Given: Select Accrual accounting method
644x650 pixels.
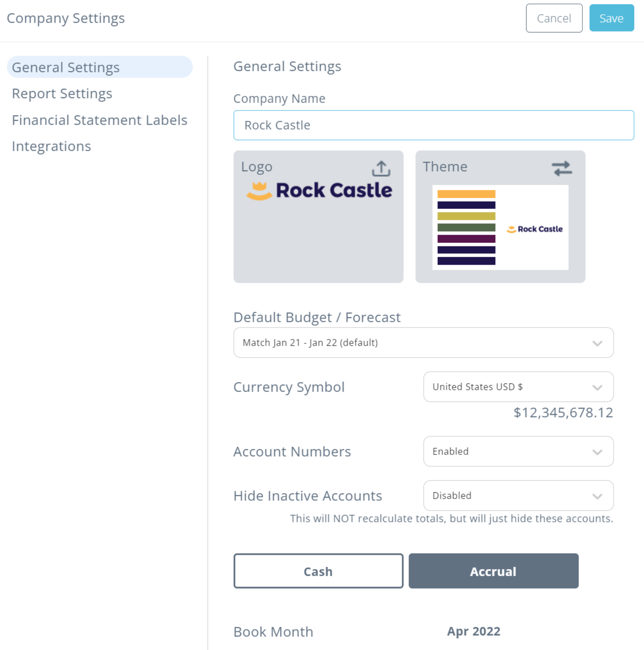Looking at the screenshot, I should tap(493, 571).
